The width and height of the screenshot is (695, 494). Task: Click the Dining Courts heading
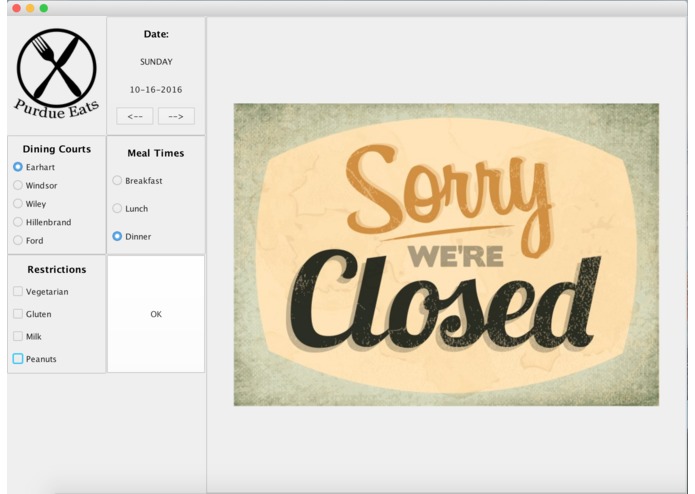[x=57, y=149]
